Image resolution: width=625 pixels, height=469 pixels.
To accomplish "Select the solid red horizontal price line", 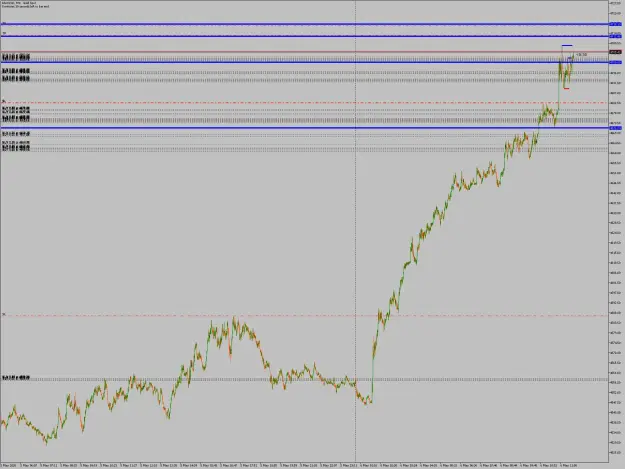I will (305, 52).
